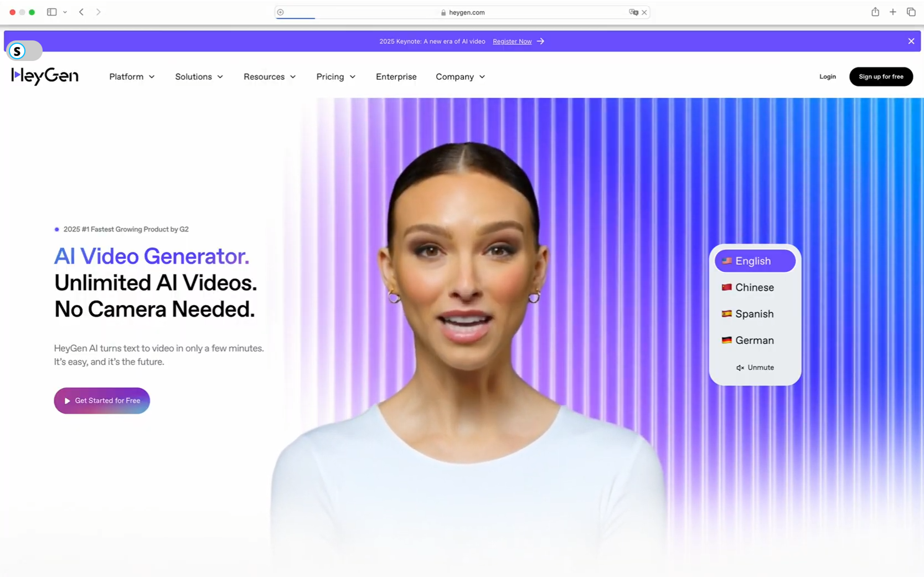
Task: Click the translate icon in address bar
Action: point(633,12)
